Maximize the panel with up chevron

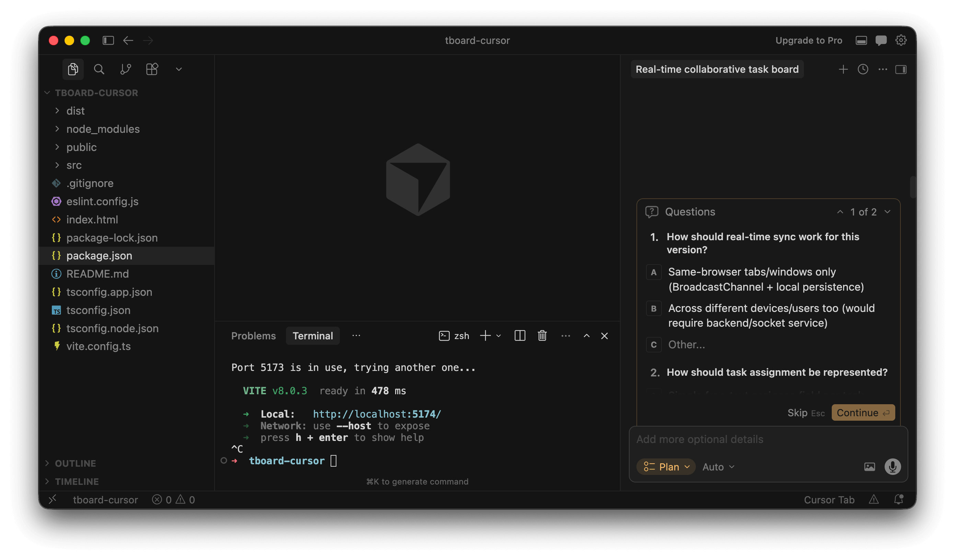(587, 336)
